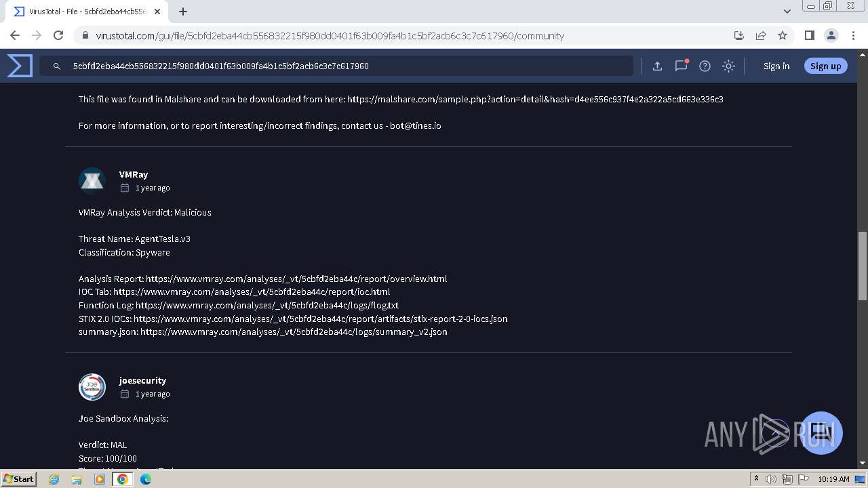This screenshot has width=868, height=488.
Task: Click the 'VMRay Analysis Verdict: Malicious' text
Action: [x=145, y=212]
